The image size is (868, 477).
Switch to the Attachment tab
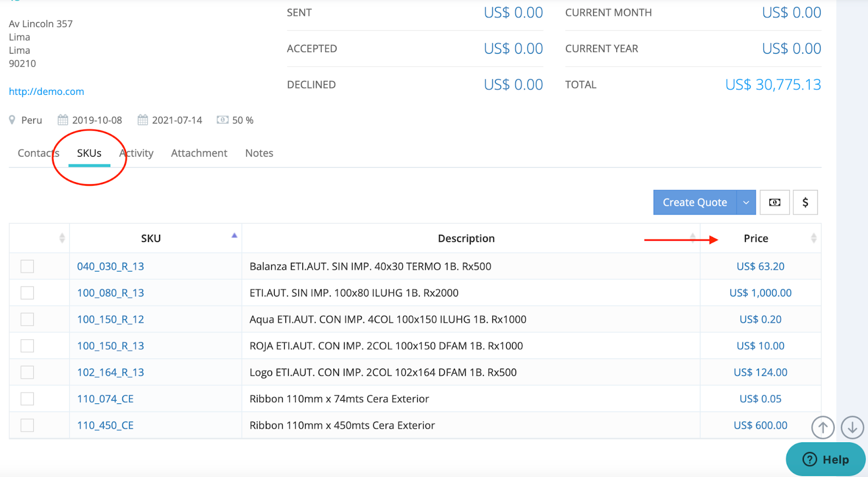click(199, 153)
